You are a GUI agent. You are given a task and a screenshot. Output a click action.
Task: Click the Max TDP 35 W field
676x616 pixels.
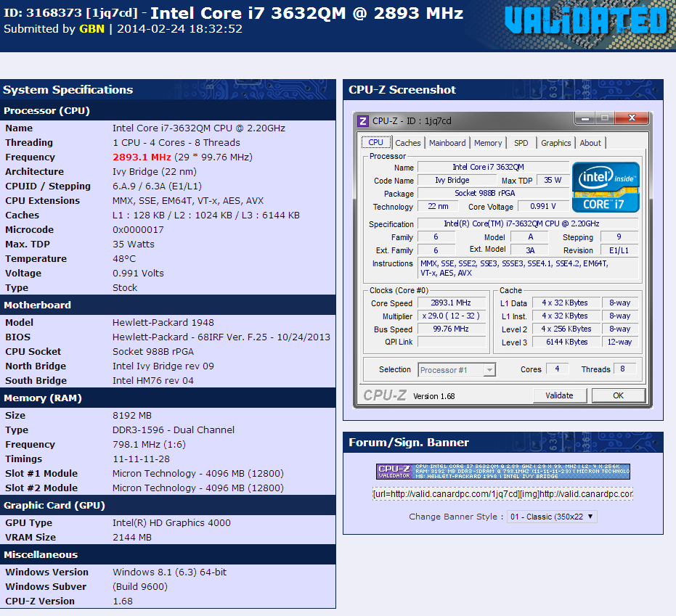(553, 180)
